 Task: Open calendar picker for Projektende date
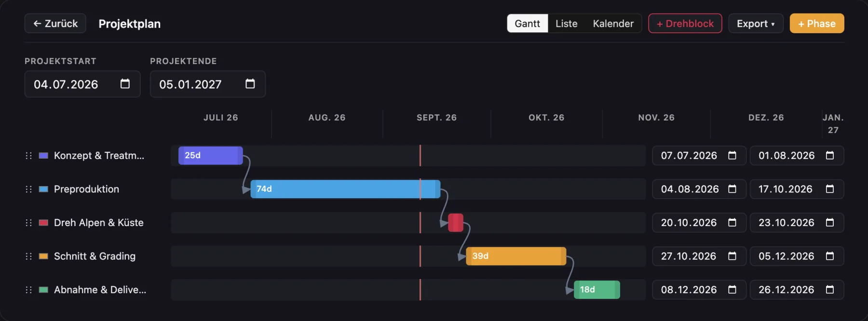coord(250,84)
